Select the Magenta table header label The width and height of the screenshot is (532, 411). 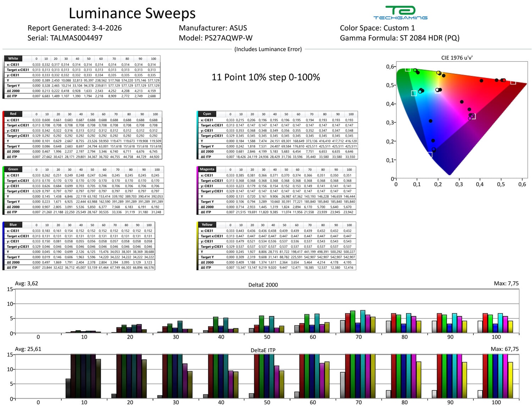207,169
